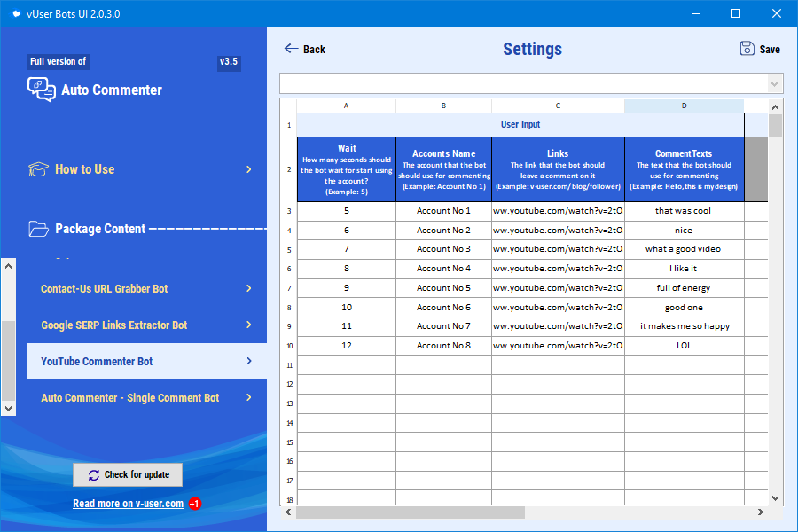Select the link cell in Account No 2 row

[x=558, y=231]
